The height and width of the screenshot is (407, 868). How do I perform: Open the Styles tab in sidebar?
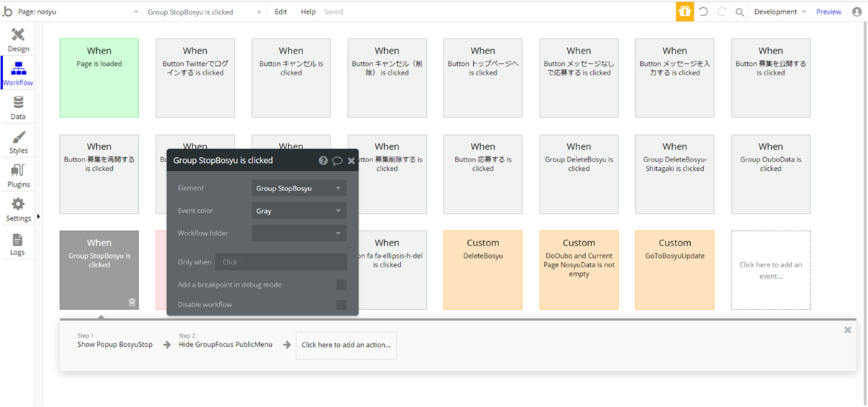coord(18,142)
